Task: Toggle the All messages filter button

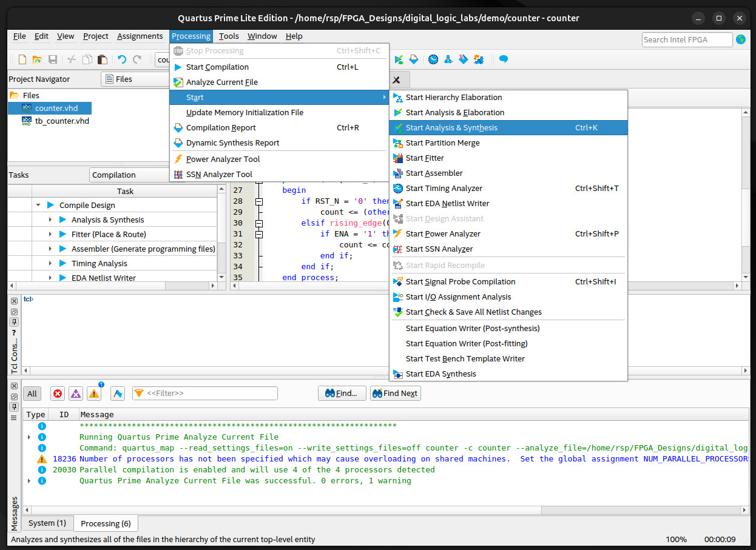Action: 32,394
